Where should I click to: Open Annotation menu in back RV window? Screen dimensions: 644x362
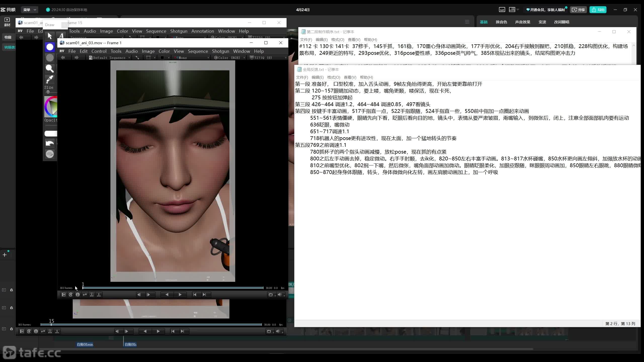point(203,31)
